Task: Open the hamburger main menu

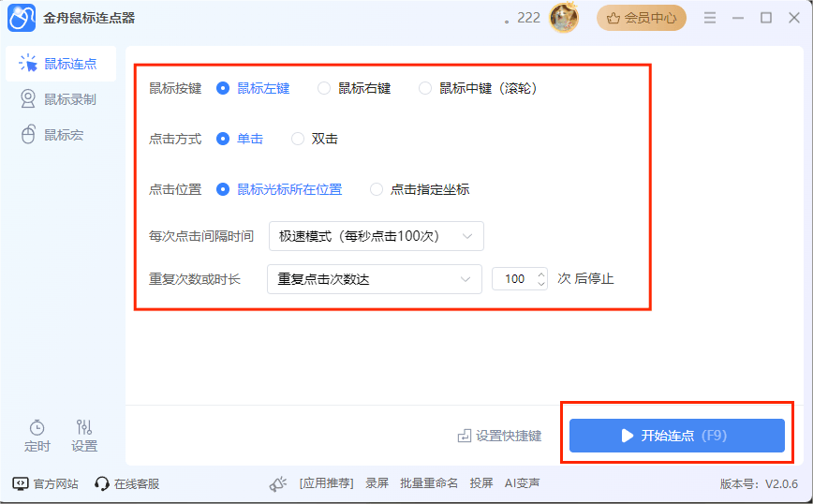Action: [710, 18]
